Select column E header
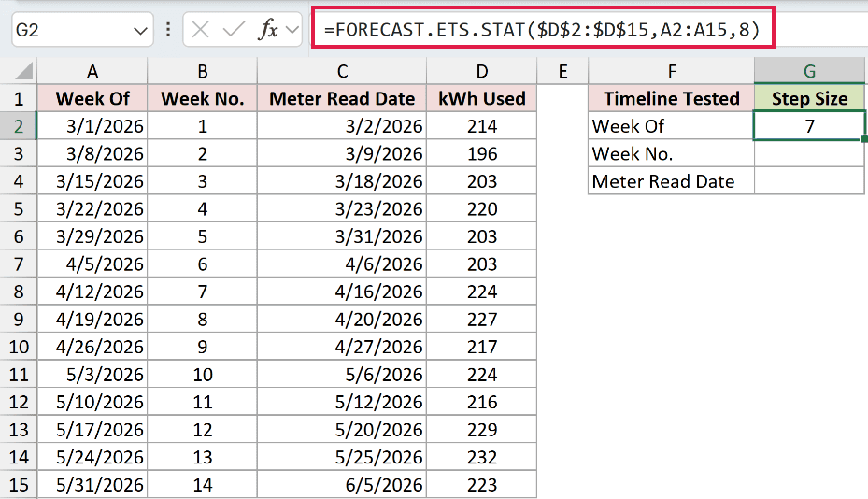This screenshot has height=499, width=868. tap(563, 71)
